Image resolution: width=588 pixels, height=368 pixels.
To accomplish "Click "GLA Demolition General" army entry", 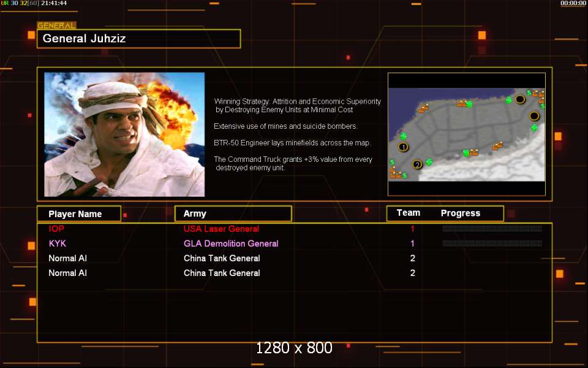I will coord(231,243).
